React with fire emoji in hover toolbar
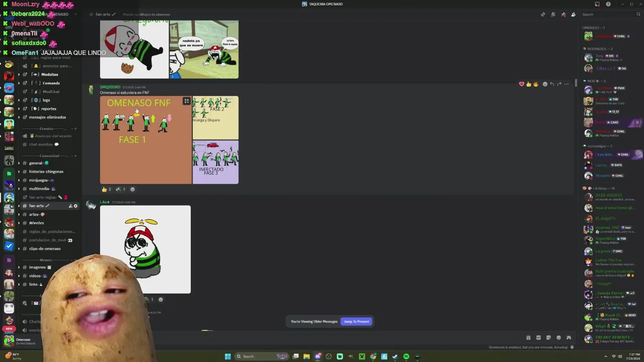The image size is (644, 362). click(536, 84)
